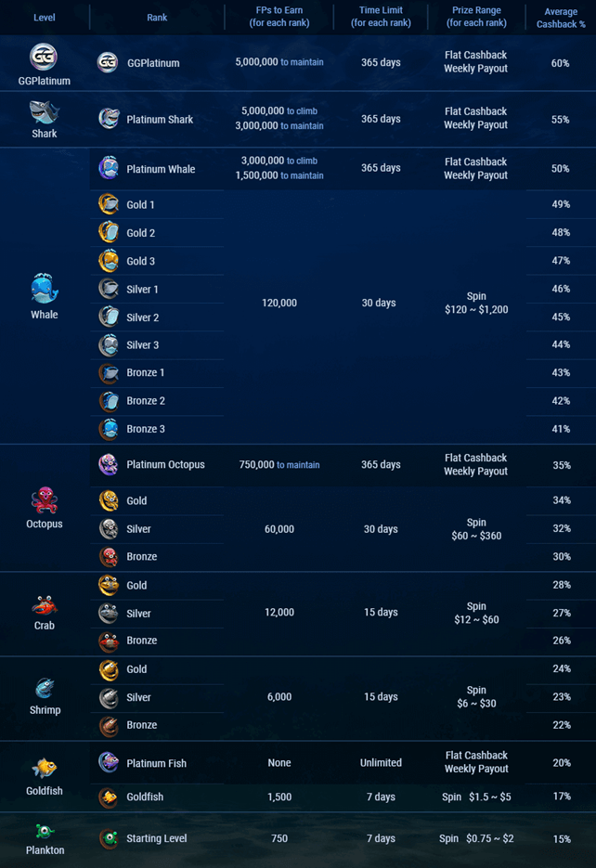Screen dimensions: 596x868
Task: Select the Crab level icon
Action: [x=45, y=606]
